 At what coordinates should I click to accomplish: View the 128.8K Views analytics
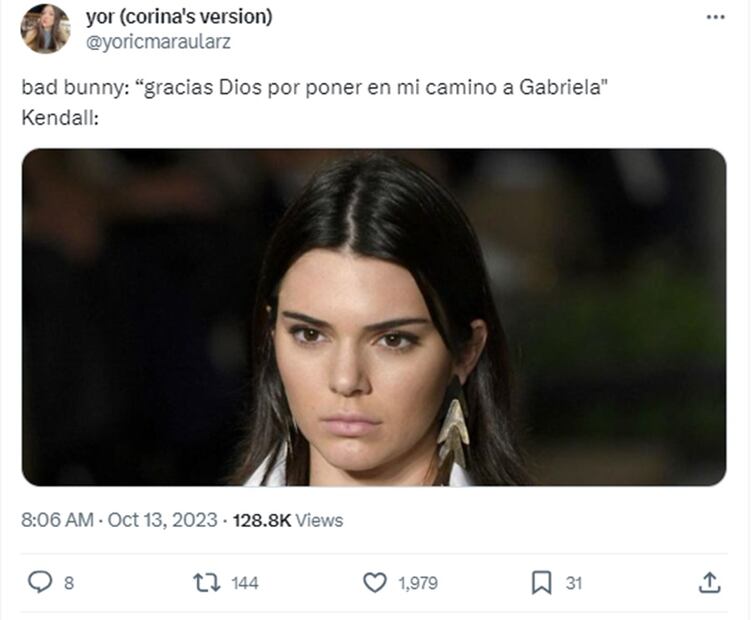pos(288,520)
